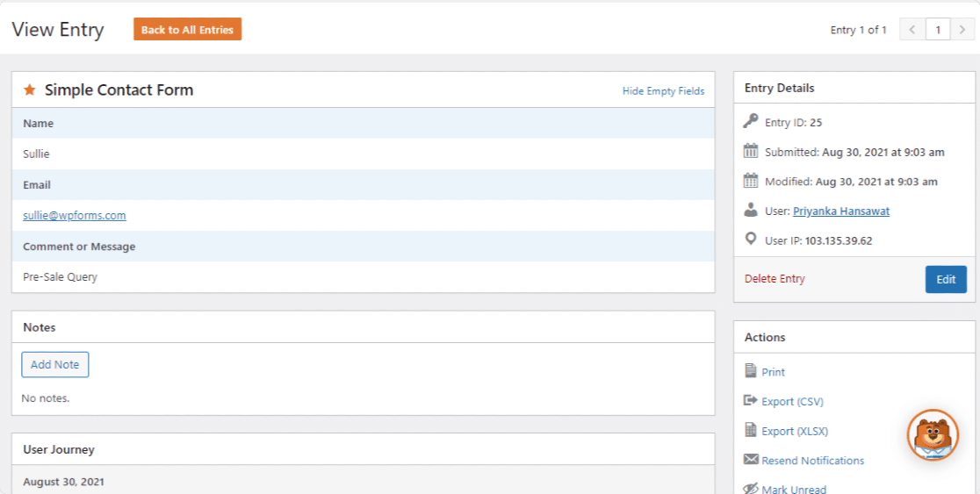The image size is (980, 494).
Task: Click the blue Edit button
Action: [946, 279]
